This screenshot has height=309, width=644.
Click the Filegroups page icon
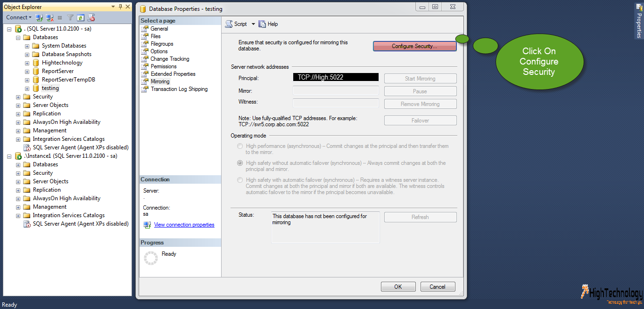(145, 44)
